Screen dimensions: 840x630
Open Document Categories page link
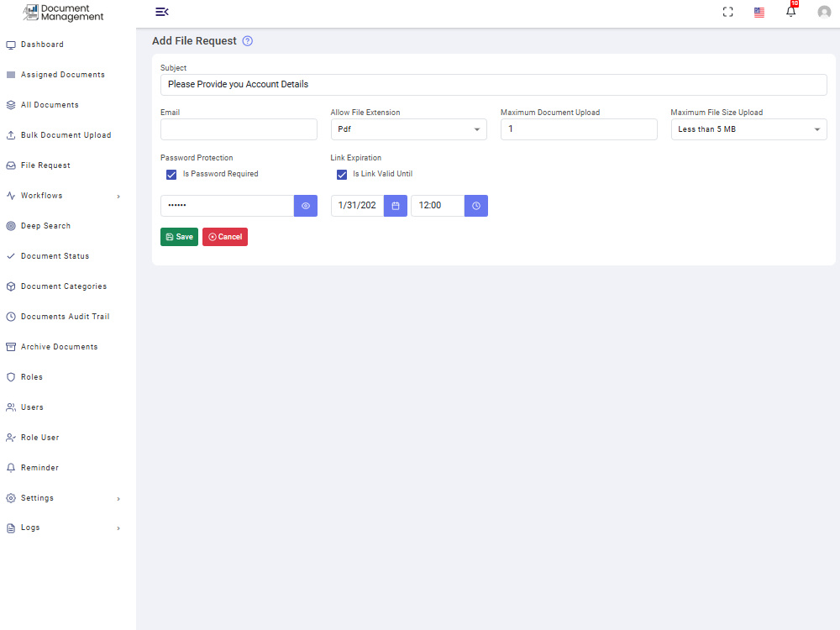tap(65, 286)
